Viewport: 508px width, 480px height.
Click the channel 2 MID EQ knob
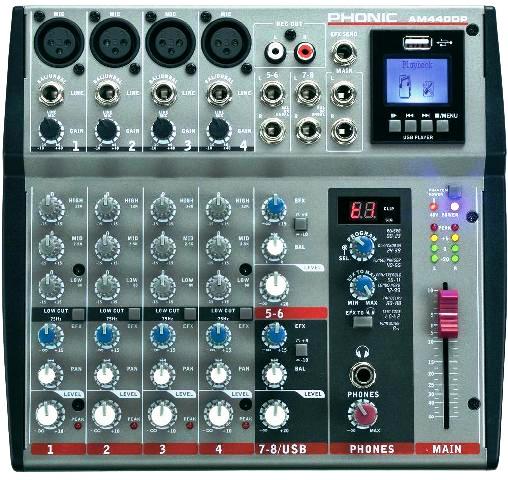coord(107,248)
